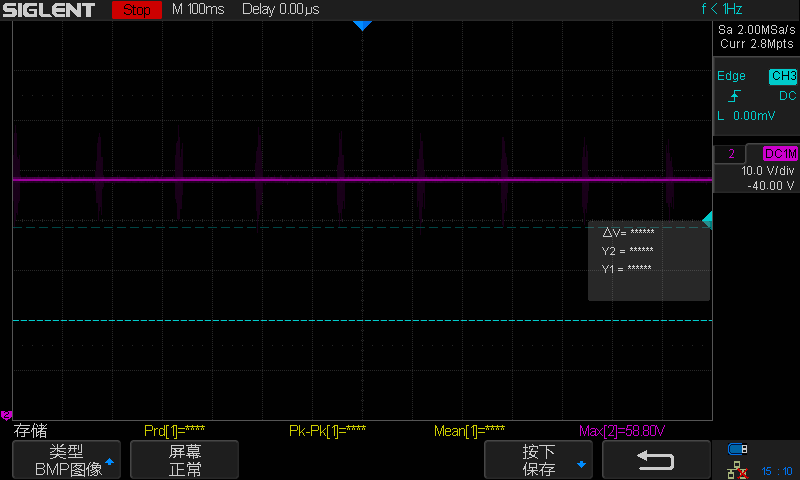Click the channel 2 ground marker icon

pyautogui.click(x=6, y=415)
